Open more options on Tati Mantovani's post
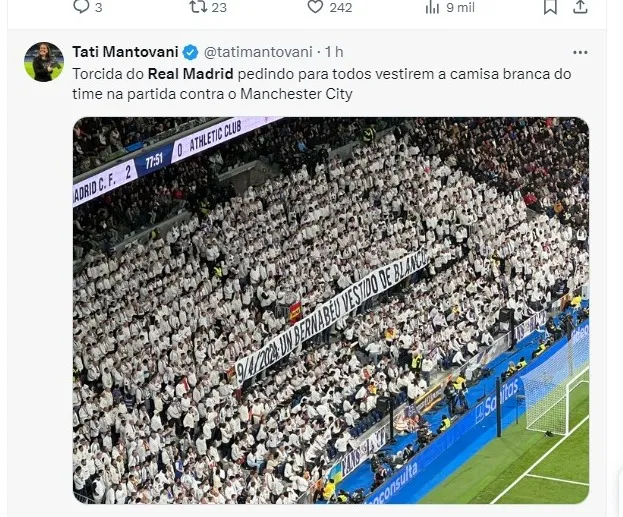Screen dimensions: 623x517 coord(580,52)
